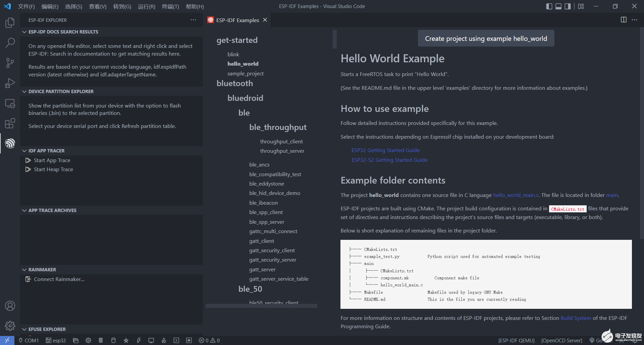
Task: Click the examples list horizontal scrollbar
Action: pos(261,305)
